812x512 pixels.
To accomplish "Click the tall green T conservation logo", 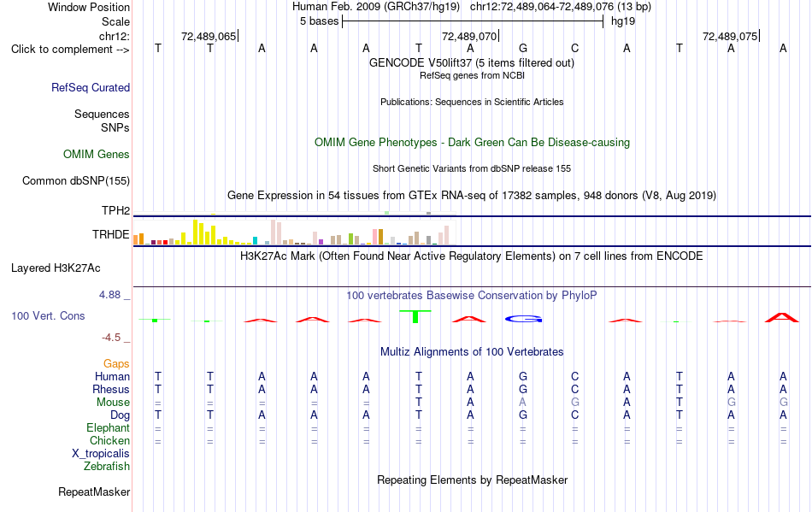I will coord(415,316).
